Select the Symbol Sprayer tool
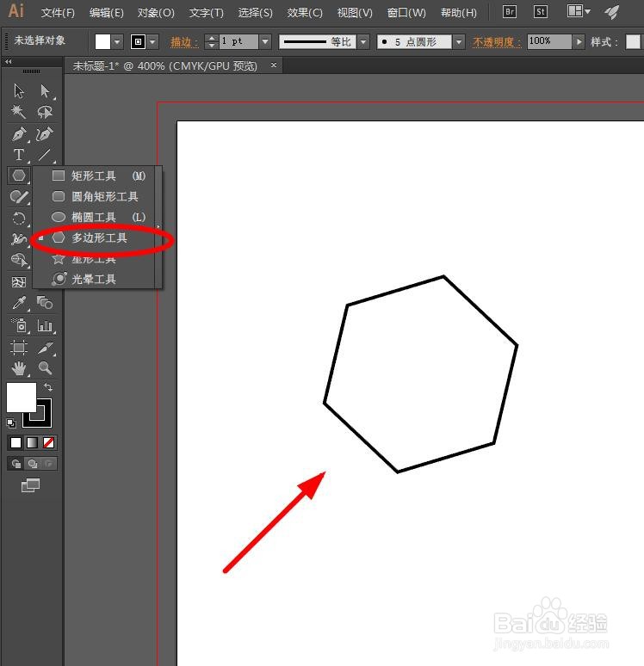Viewport: 644px width, 666px height. pyautogui.click(x=19, y=325)
